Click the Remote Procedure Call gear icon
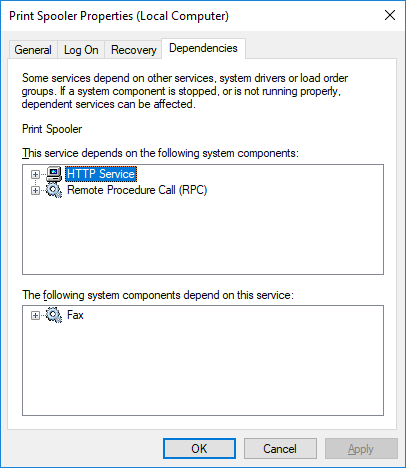 click(54, 190)
